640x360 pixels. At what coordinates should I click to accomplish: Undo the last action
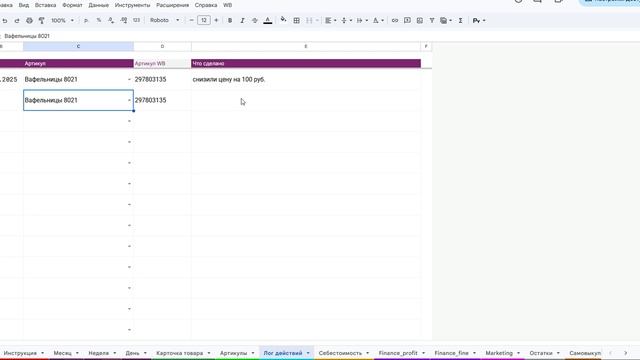tap(4, 20)
